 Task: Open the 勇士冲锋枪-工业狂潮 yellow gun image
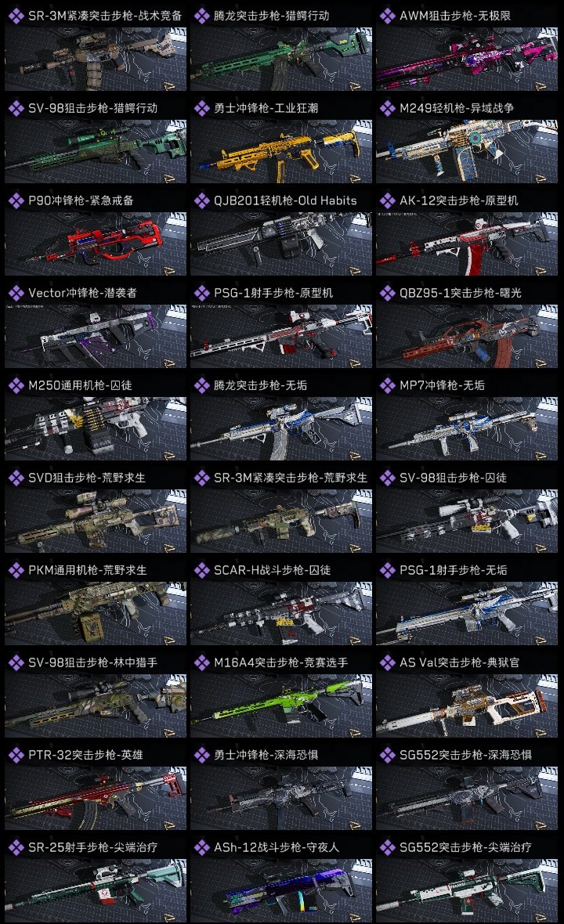pyautogui.click(x=281, y=151)
